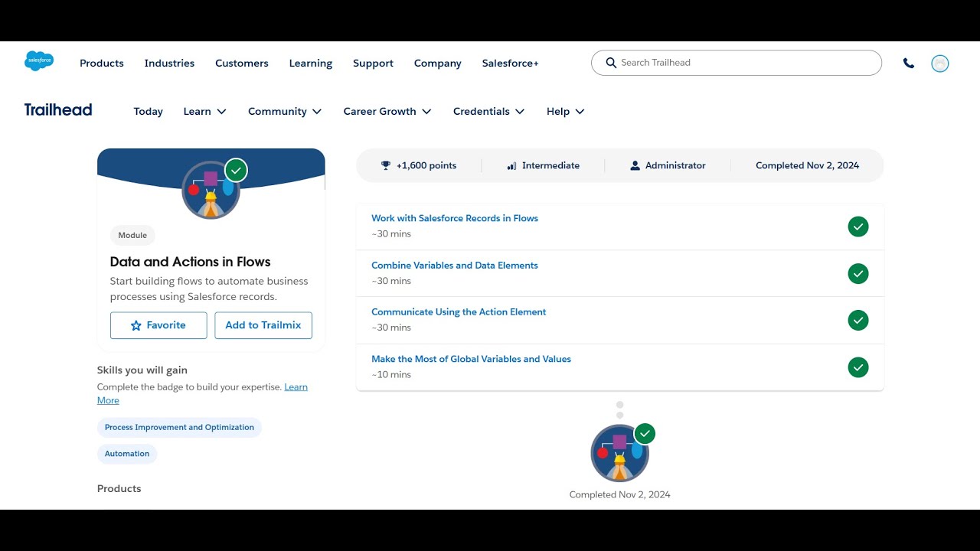Open the Learning menu
The height and width of the screenshot is (551, 980).
pyautogui.click(x=311, y=64)
